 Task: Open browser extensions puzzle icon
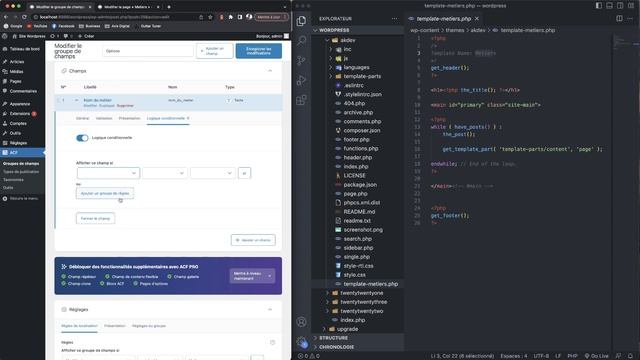(231, 17)
